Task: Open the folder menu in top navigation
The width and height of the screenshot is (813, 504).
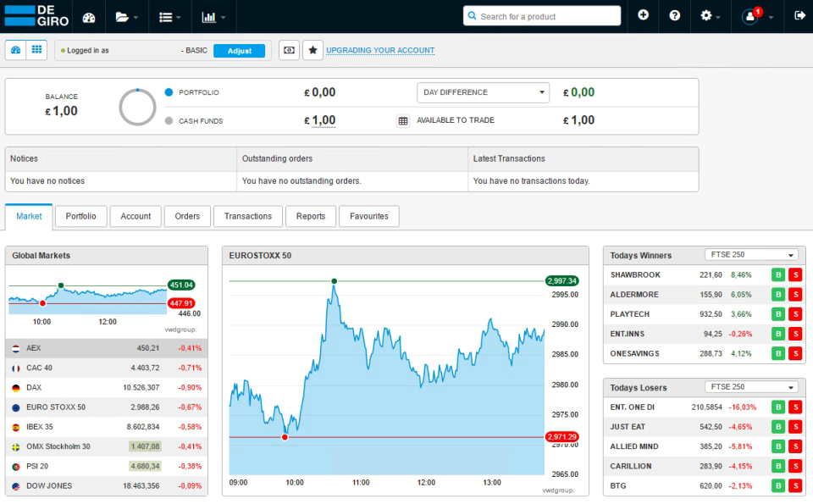Action: (x=126, y=17)
